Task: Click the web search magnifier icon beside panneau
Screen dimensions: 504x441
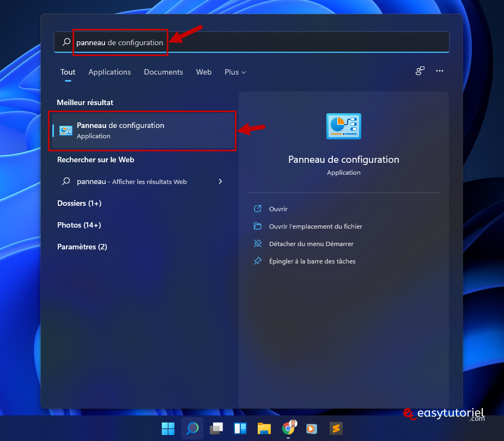Action: [x=66, y=181]
